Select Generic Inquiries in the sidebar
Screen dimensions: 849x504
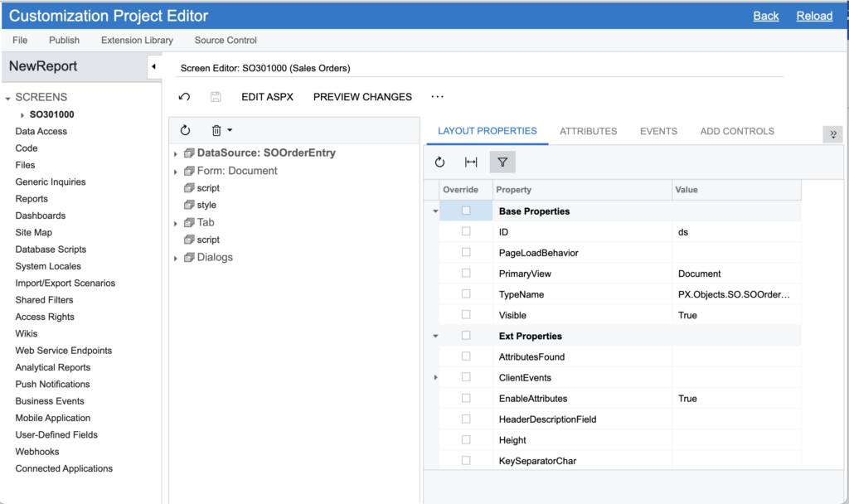tap(51, 182)
